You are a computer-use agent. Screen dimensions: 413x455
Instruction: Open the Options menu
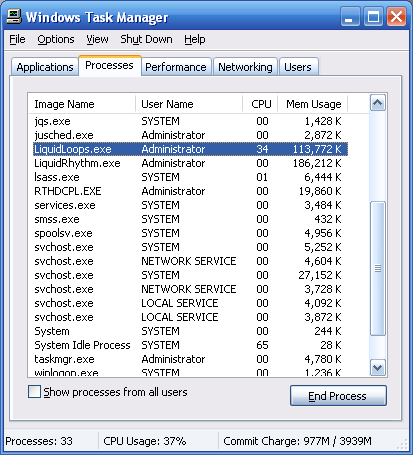tap(56, 39)
